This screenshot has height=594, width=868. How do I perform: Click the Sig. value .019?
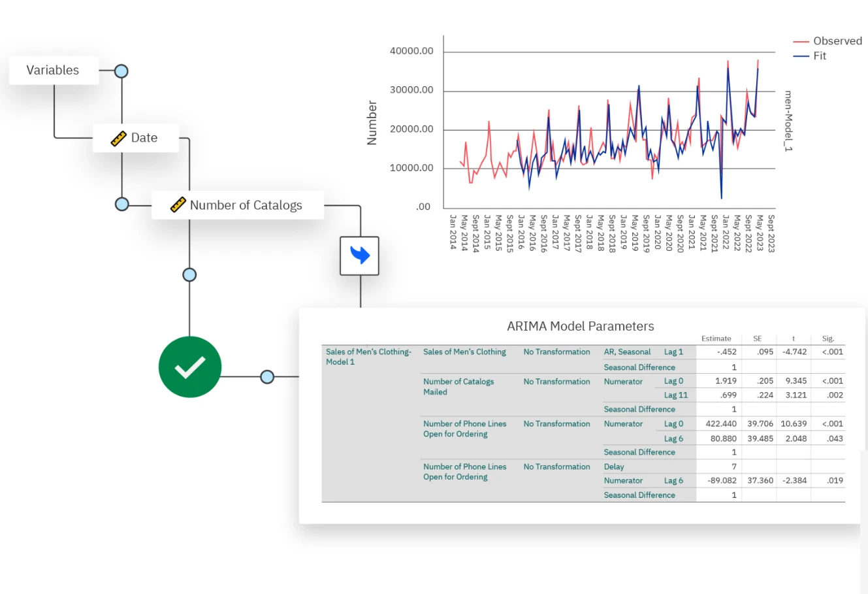[835, 480]
